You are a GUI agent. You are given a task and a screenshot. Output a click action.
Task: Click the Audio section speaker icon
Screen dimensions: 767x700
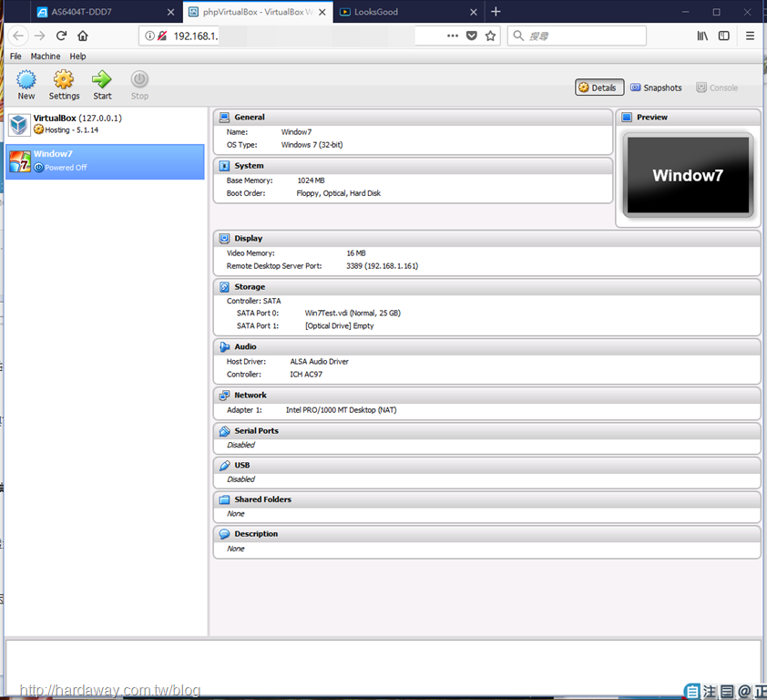224,347
